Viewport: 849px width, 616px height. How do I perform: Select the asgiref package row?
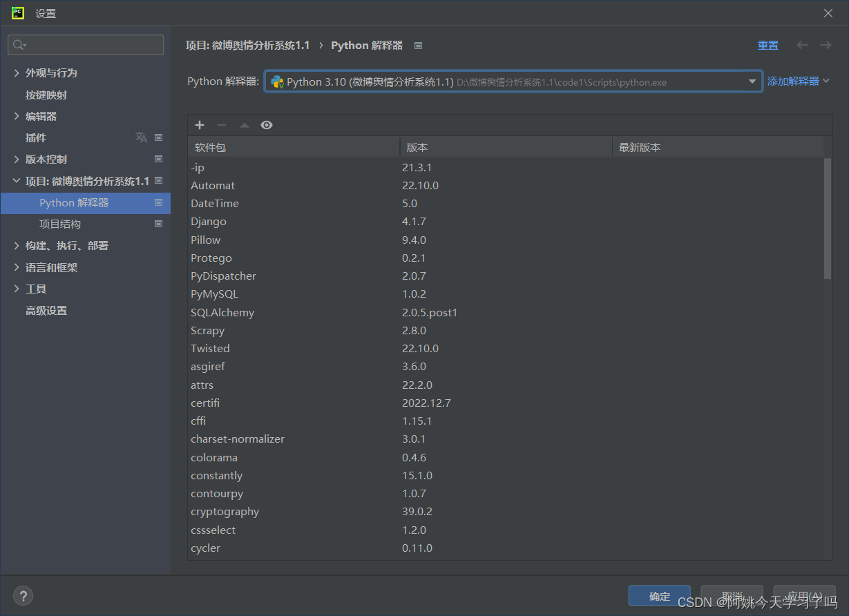tap(506, 367)
